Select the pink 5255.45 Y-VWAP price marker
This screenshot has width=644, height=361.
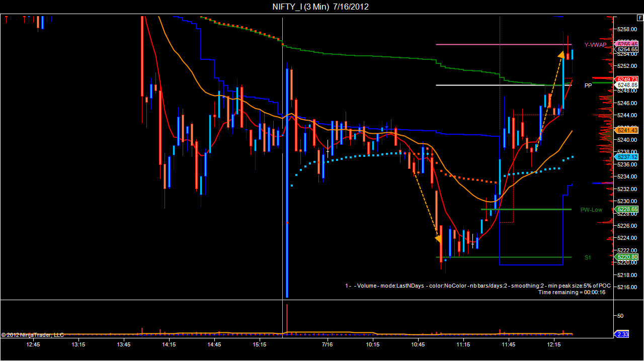627,44
